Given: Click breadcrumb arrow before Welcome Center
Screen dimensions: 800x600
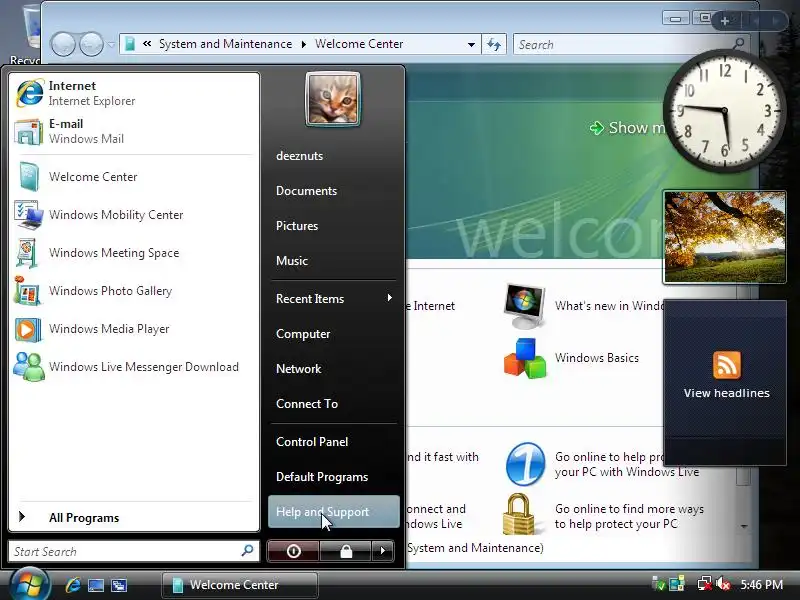Looking at the screenshot, I should click(304, 44).
